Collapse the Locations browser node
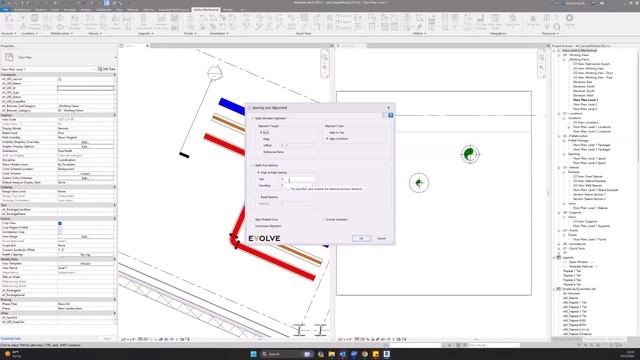 click(x=559, y=113)
